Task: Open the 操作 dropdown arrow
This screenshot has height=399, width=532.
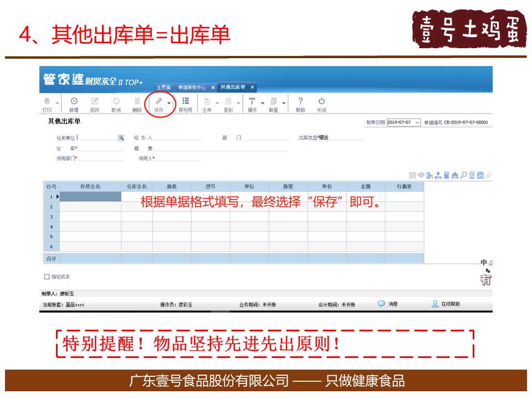Action: click(x=263, y=103)
